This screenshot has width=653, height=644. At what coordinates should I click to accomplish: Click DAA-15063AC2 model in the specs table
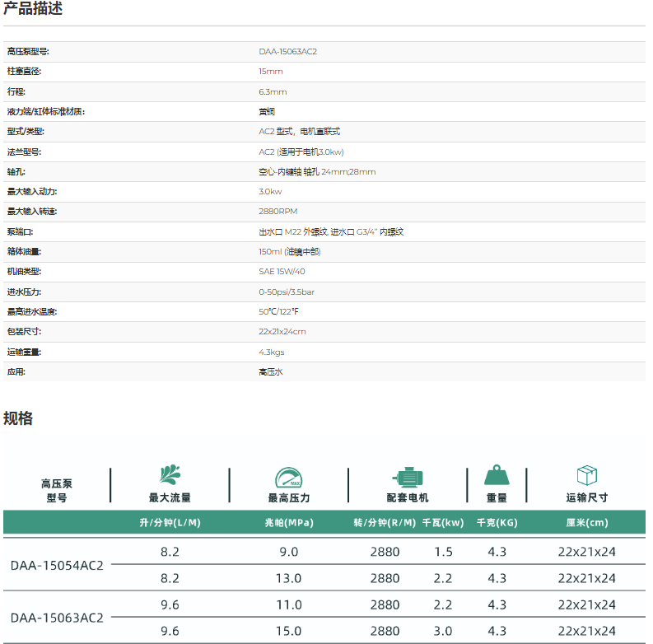click(x=57, y=618)
